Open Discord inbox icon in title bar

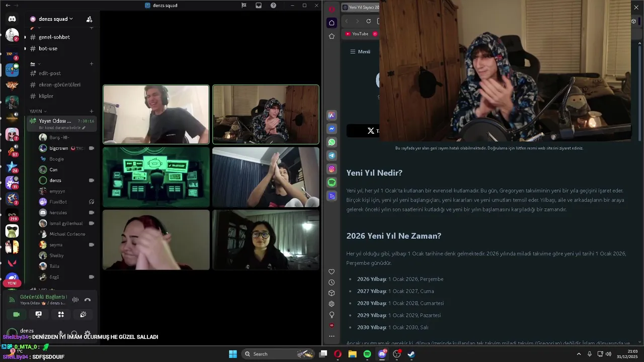click(x=259, y=6)
